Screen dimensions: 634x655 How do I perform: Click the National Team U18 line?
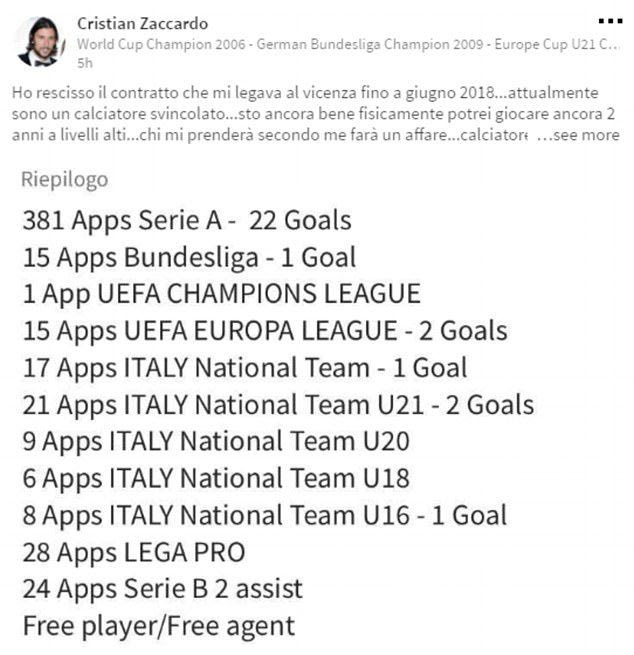(215, 478)
